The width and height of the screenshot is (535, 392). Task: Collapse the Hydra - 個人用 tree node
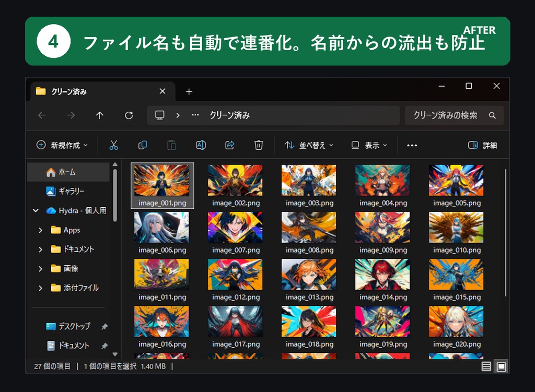36,211
